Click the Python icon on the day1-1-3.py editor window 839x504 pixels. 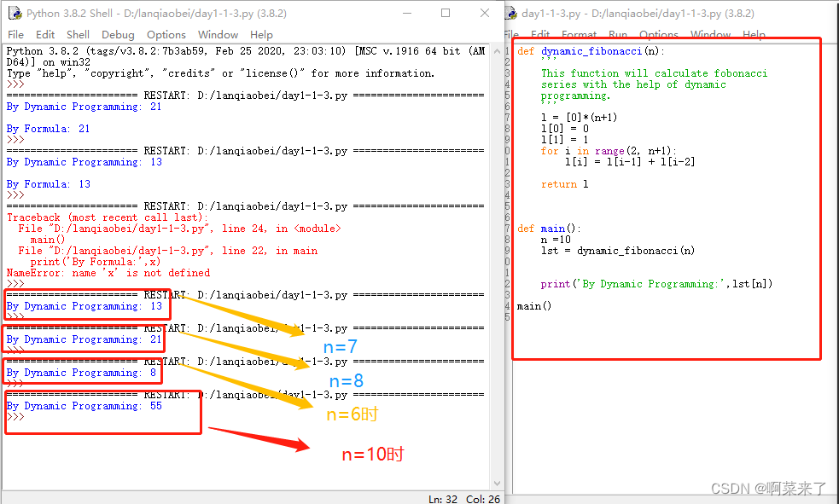pyautogui.click(x=510, y=12)
